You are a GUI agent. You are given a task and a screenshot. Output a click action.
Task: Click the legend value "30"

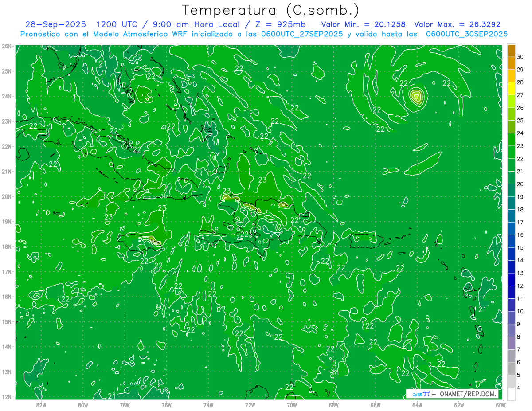[x=520, y=57]
